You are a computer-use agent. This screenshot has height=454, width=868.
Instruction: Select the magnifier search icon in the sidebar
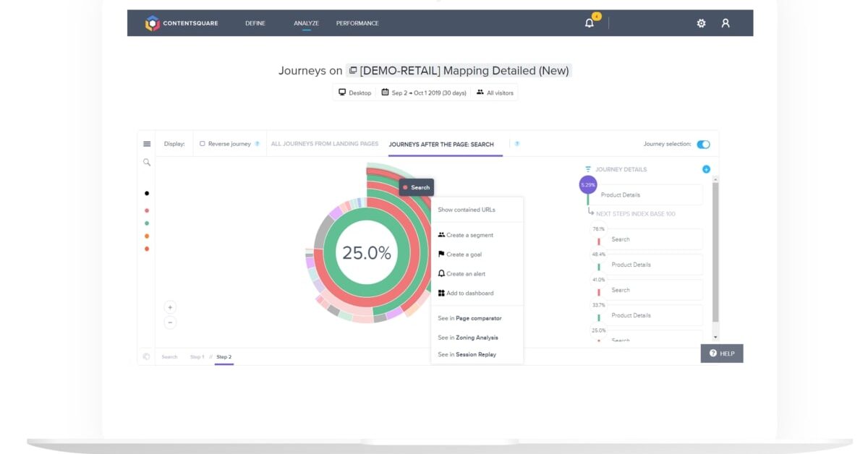pos(147,163)
